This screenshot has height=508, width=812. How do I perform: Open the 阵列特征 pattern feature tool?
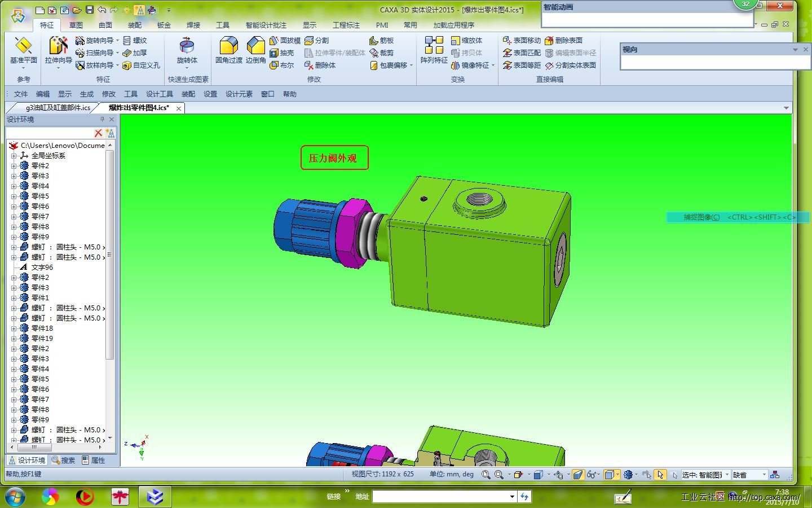tap(434, 47)
